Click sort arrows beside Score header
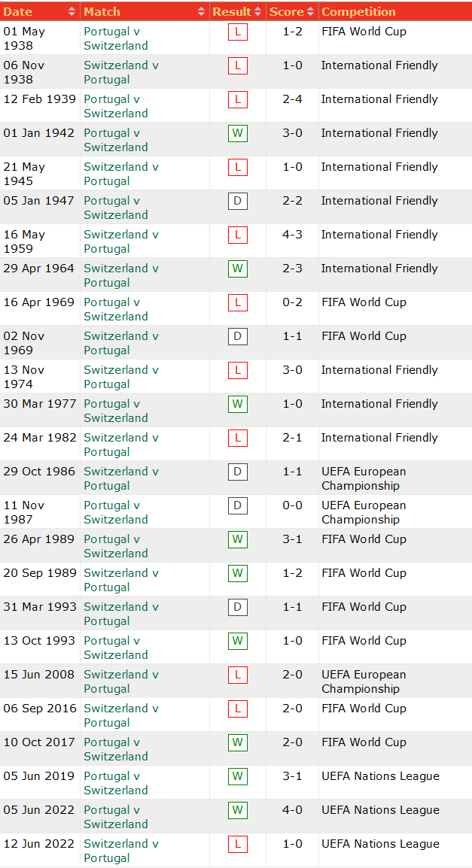 click(x=311, y=12)
